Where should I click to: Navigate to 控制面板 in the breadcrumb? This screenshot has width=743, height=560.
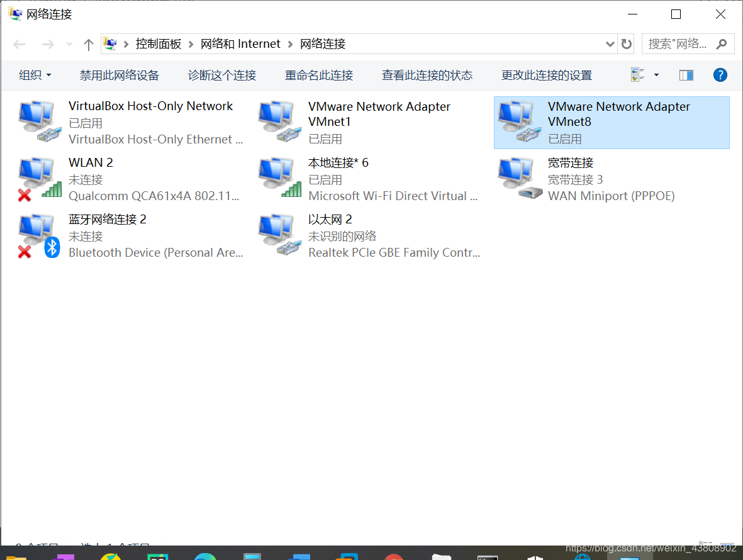click(159, 44)
